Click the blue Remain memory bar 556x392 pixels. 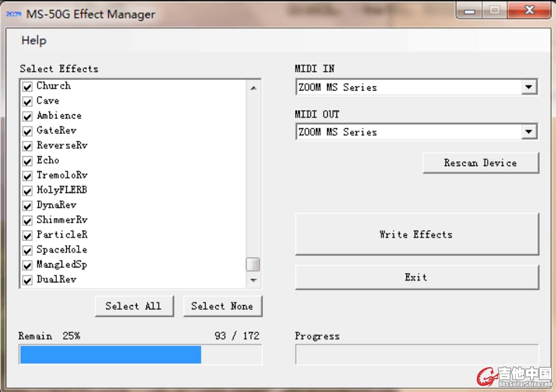click(x=111, y=354)
